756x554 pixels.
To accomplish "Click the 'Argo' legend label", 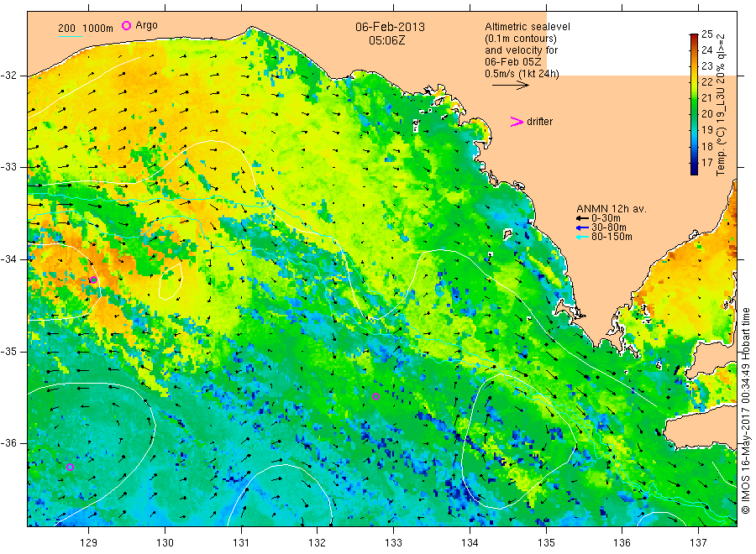I will coord(146,25).
